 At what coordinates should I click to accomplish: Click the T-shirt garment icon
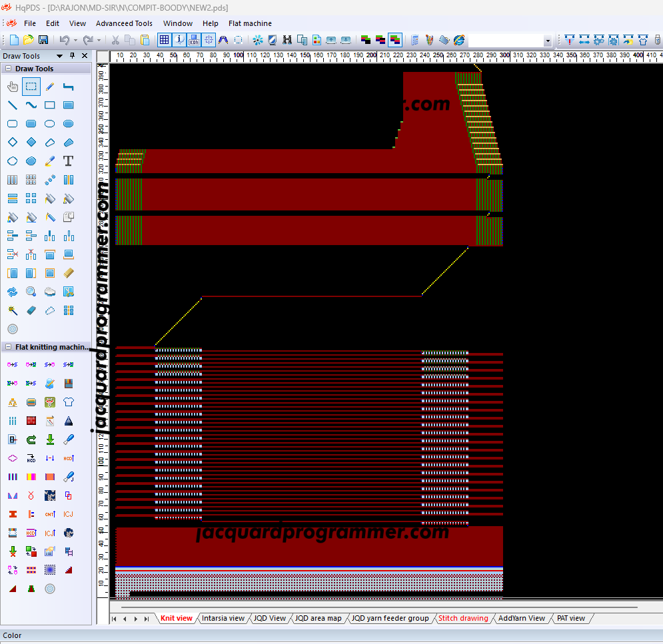tap(68, 402)
